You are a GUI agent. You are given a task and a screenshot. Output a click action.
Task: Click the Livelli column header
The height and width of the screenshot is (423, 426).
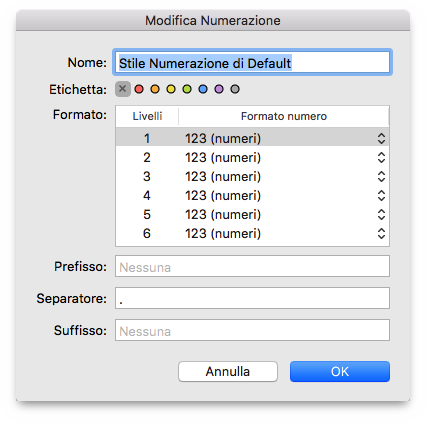(147, 116)
